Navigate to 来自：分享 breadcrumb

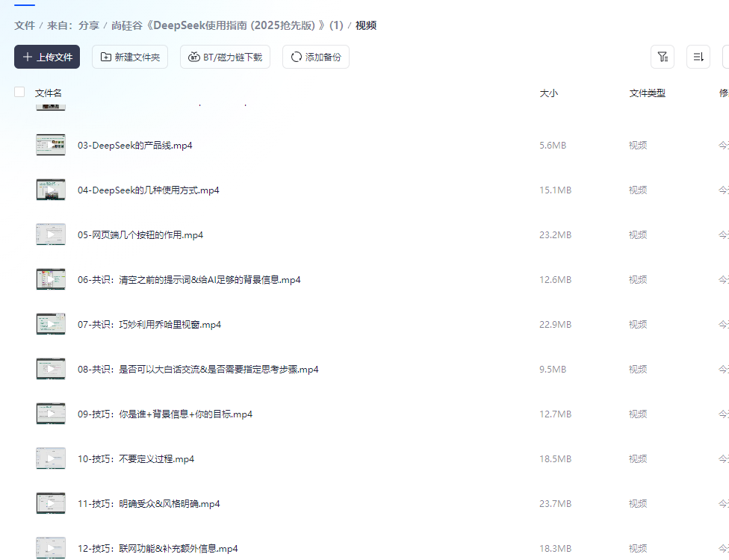73,25
